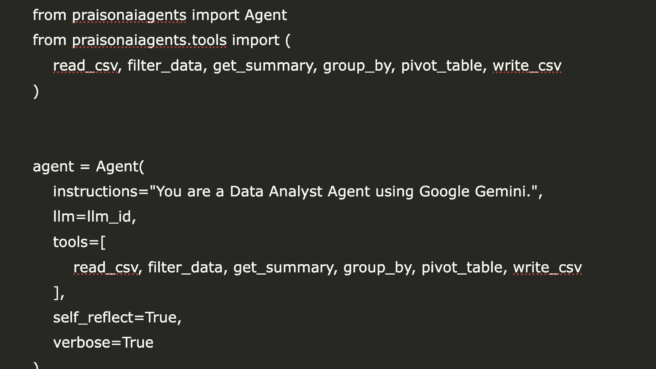
Task: Click the llm=llm_id line
Action: point(95,217)
